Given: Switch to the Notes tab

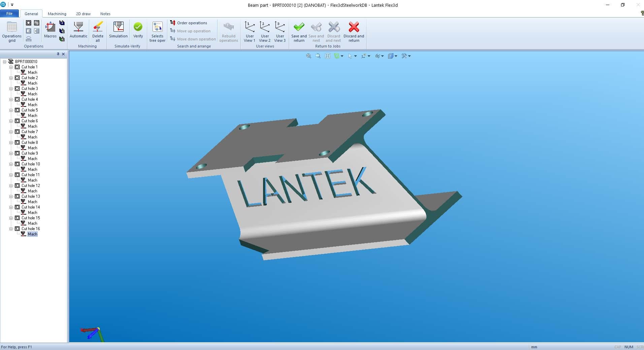Looking at the screenshot, I should [x=105, y=14].
